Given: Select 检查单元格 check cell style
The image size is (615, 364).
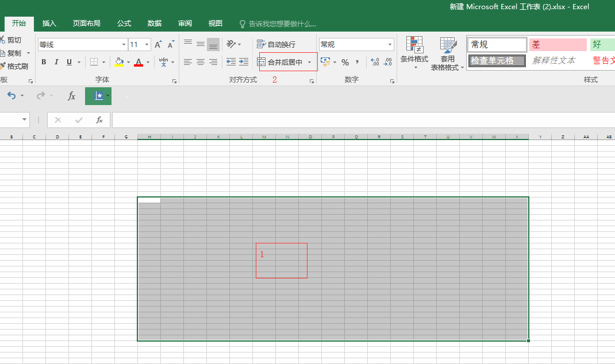Looking at the screenshot, I should 497,61.
